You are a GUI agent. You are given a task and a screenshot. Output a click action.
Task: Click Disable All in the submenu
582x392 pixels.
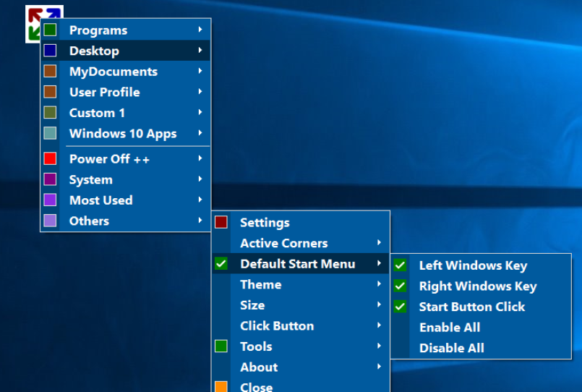[x=451, y=348]
